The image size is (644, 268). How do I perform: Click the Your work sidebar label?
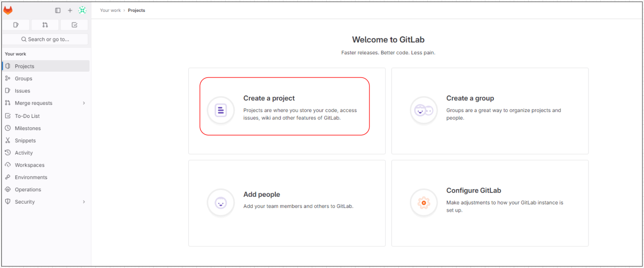(x=15, y=54)
